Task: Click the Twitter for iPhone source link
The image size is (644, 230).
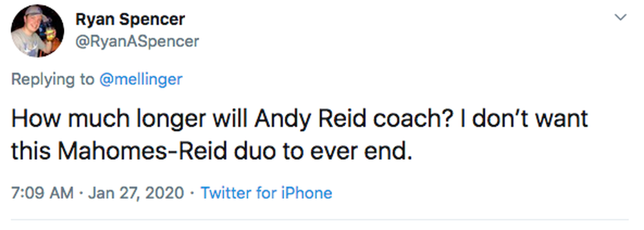Action: click(266, 193)
